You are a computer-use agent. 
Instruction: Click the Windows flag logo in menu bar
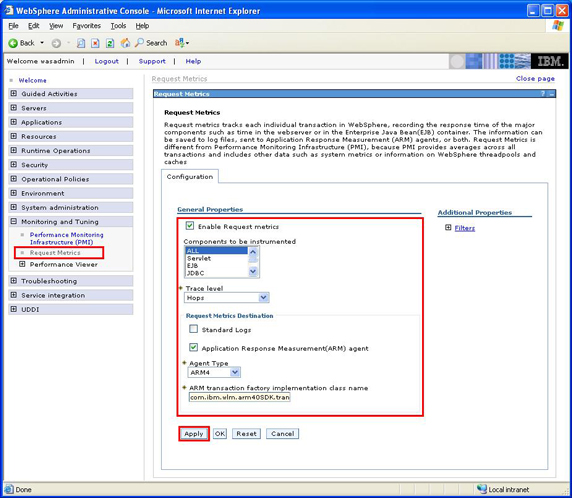558,26
